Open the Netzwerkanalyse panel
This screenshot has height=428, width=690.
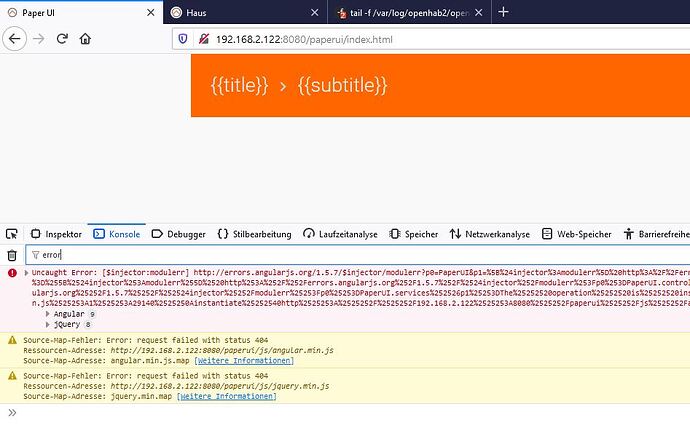[490, 234]
